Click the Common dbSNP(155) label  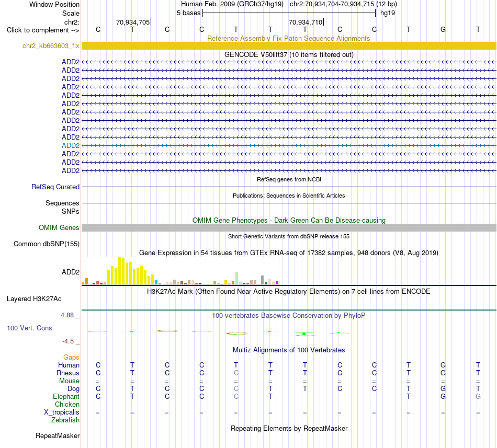pos(46,244)
